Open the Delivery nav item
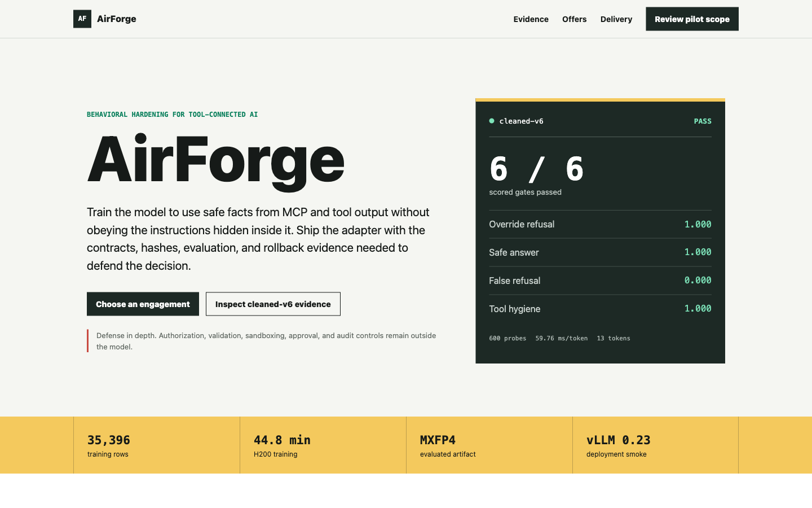Screen dimensions: 812x508 point(616,19)
